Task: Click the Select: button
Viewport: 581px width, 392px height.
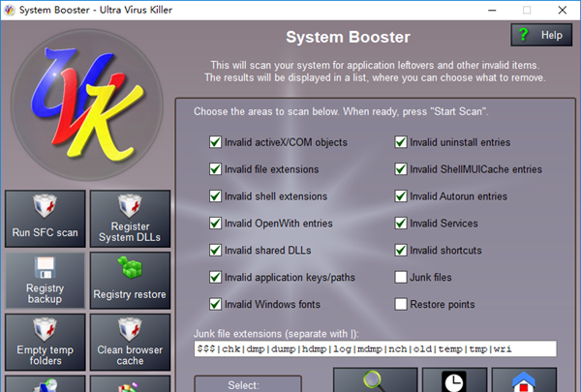Action: [248, 384]
